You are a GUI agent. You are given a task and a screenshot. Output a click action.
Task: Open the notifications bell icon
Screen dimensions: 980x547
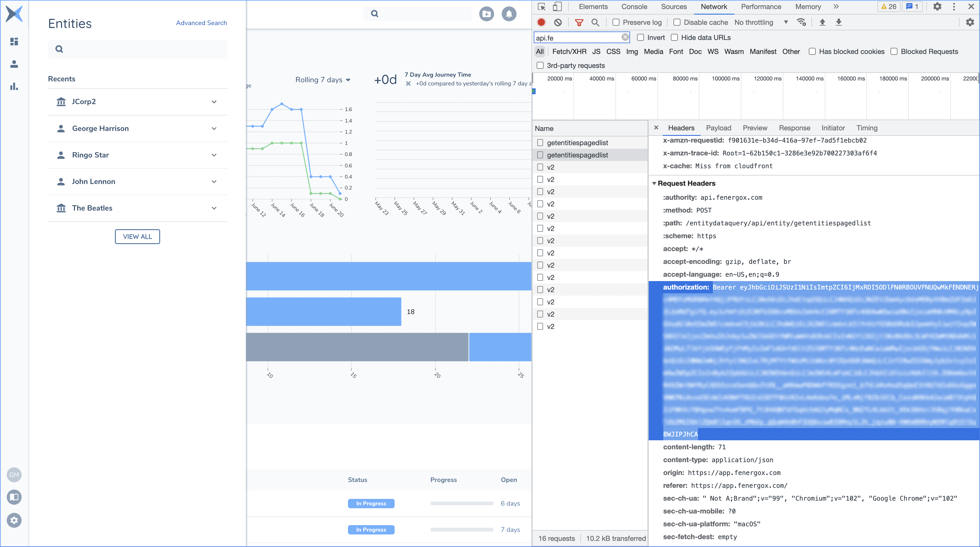[509, 14]
